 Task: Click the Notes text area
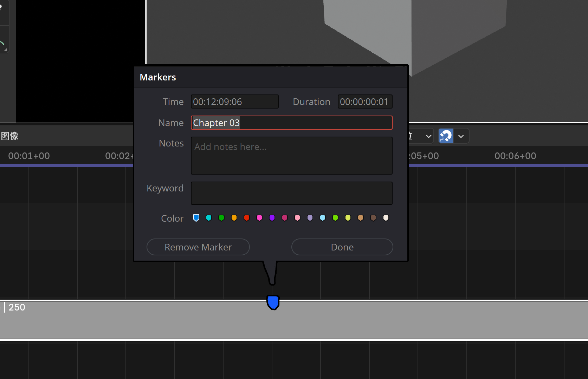point(292,156)
